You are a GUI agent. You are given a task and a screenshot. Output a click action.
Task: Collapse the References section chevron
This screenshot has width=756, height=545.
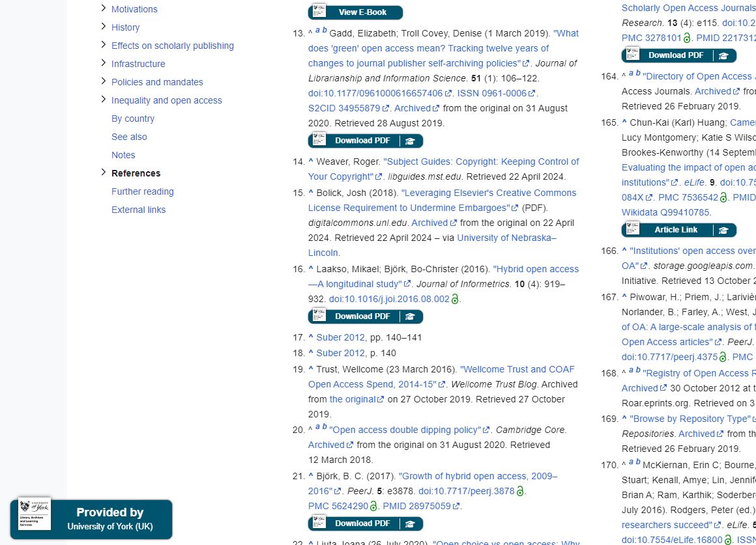[x=103, y=173]
